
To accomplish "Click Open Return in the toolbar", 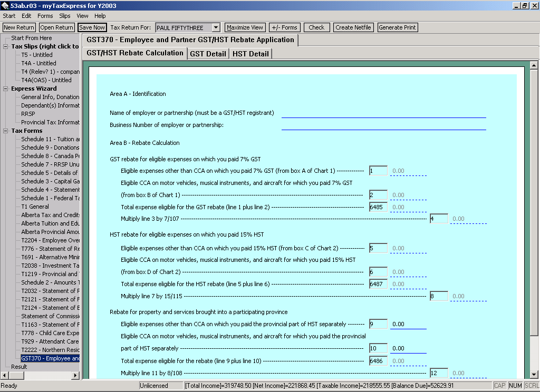I will coord(56,27).
